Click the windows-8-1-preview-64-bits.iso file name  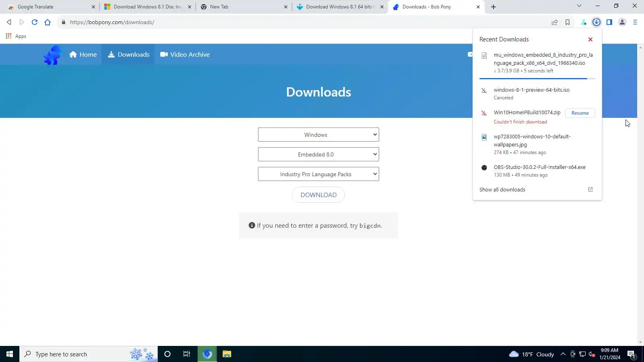tap(532, 90)
